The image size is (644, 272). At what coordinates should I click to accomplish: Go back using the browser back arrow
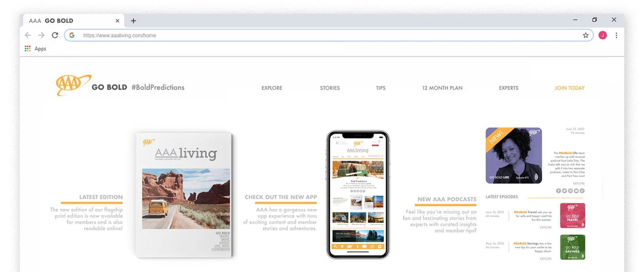point(28,35)
